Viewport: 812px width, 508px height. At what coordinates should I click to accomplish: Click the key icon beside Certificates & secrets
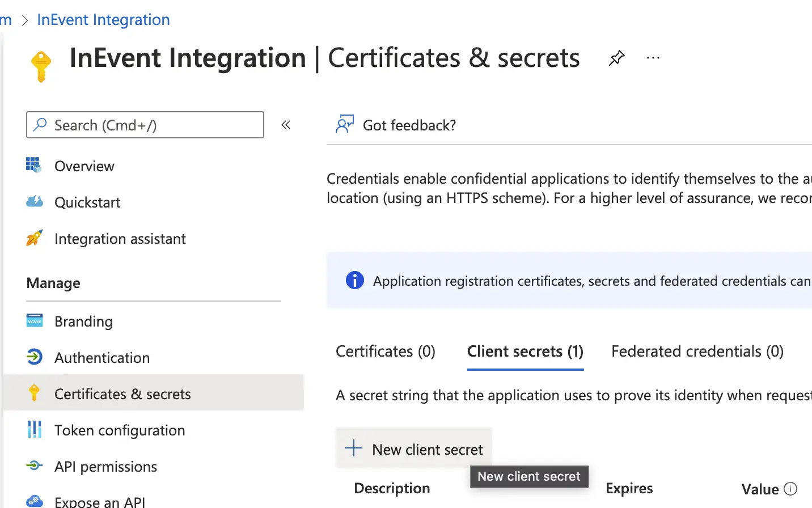coord(34,393)
